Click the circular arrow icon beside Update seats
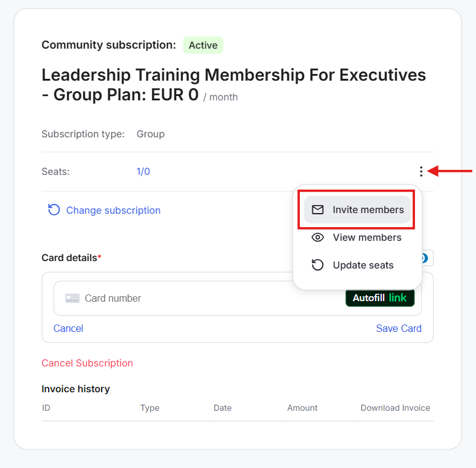This screenshot has height=468, width=476. pyautogui.click(x=318, y=265)
